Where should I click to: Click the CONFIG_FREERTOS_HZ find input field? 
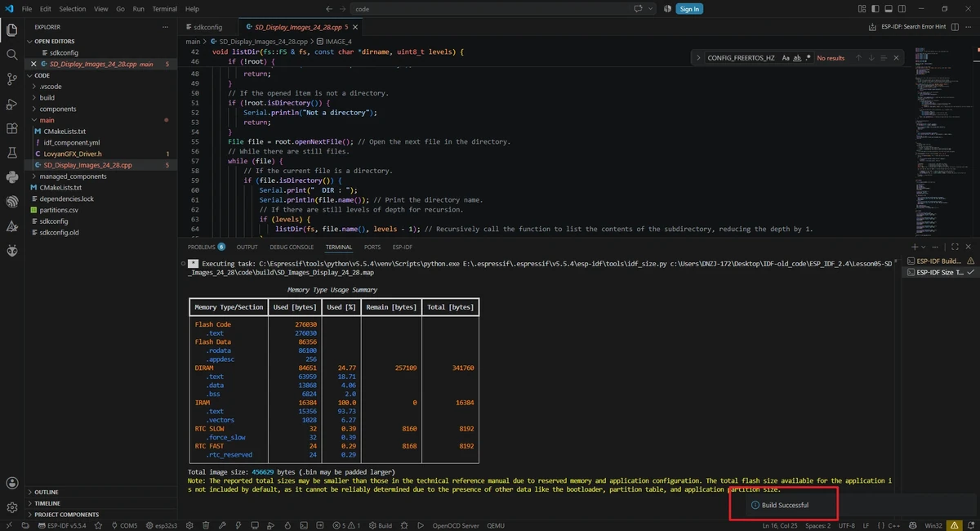coord(742,58)
